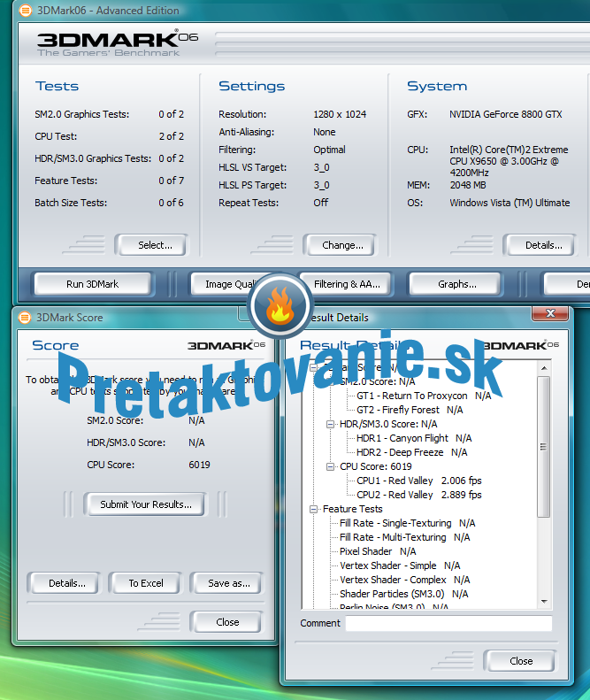This screenshot has height=700, width=590.
Task: Click Select... button under Tests
Action: click(x=151, y=245)
